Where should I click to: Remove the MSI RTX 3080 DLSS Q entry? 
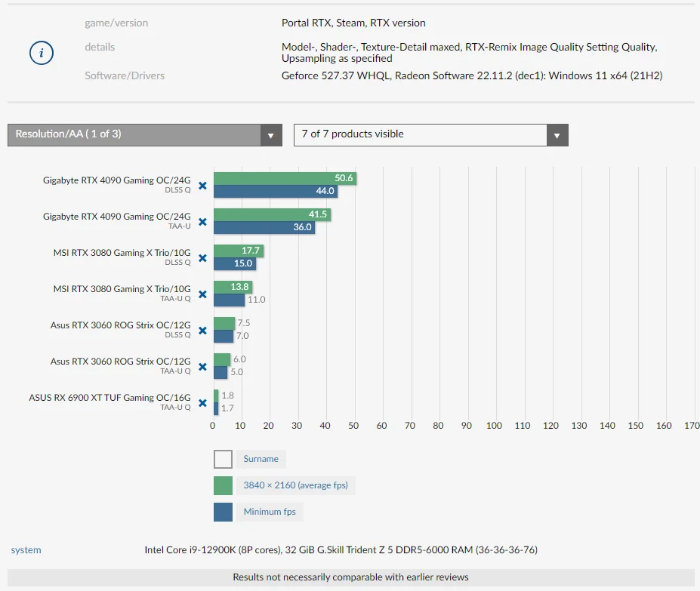coord(202,258)
